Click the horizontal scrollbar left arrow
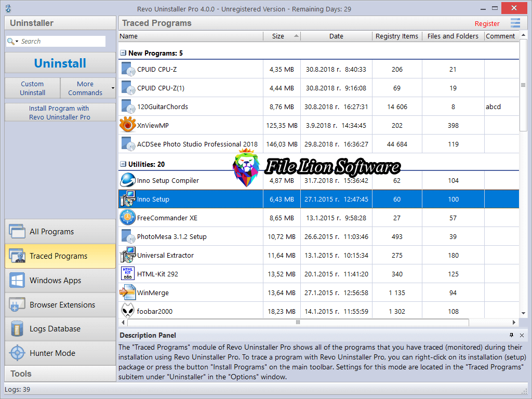Viewport: 532px width, 399px height. pos(123,322)
